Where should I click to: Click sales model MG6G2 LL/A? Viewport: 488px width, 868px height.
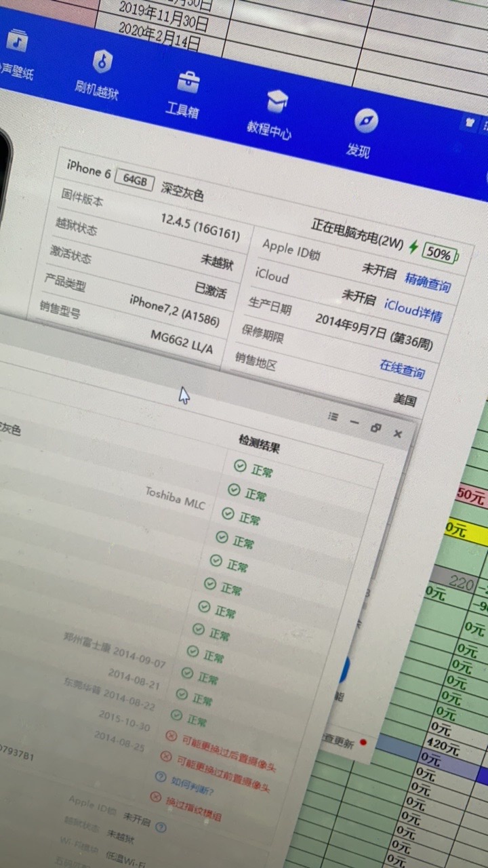pos(182,342)
